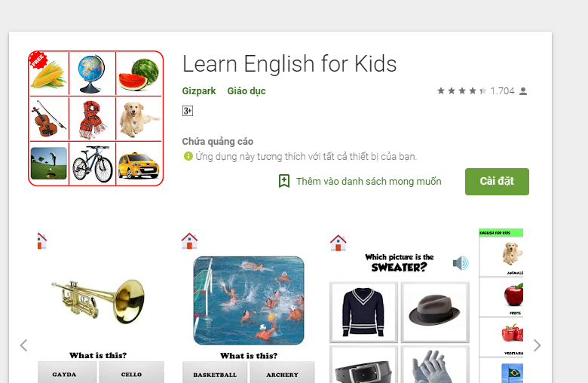The height and width of the screenshot is (383, 588).
Task: Show next screenshots with right chevron
Action: click(x=537, y=345)
